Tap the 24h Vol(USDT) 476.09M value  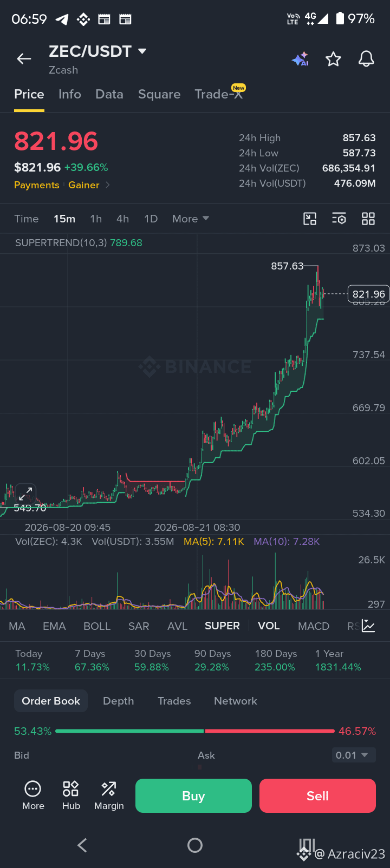click(x=355, y=183)
